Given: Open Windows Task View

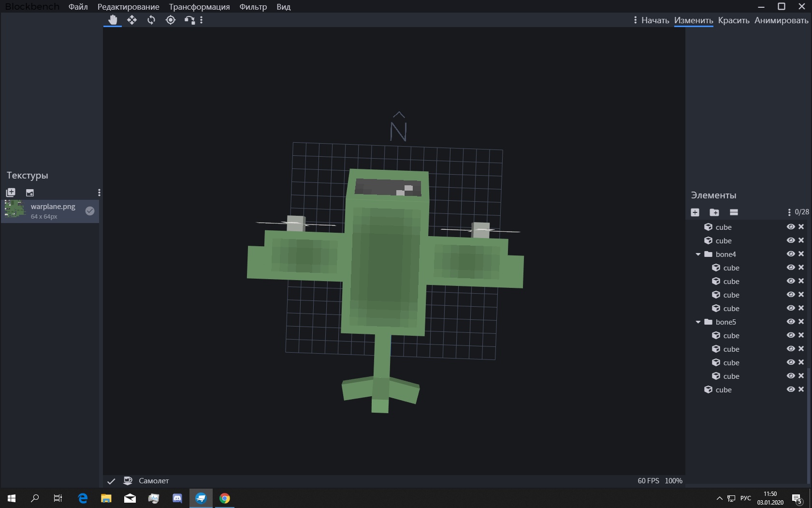Looking at the screenshot, I should pyautogui.click(x=58, y=498).
